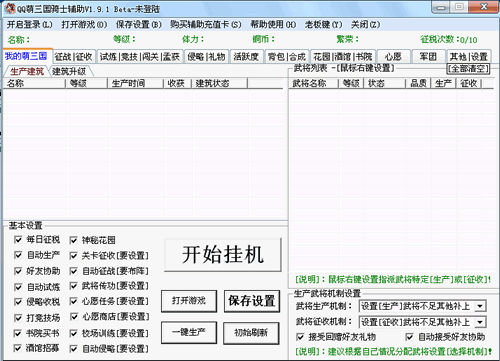Toggle the 心愿任务[要设置] checkbox
This screenshot has width=500, height=361.
pos(74,301)
